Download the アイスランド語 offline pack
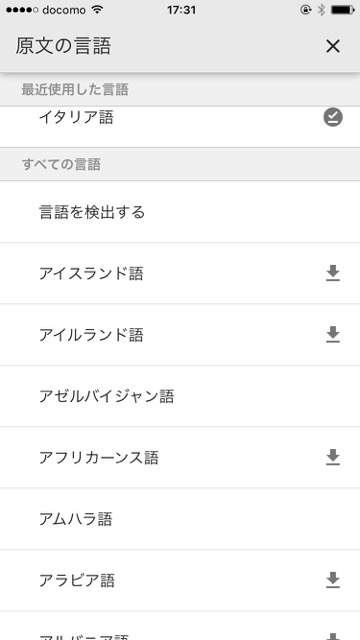Image resolution: width=360 pixels, height=640 pixels. click(x=333, y=273)
